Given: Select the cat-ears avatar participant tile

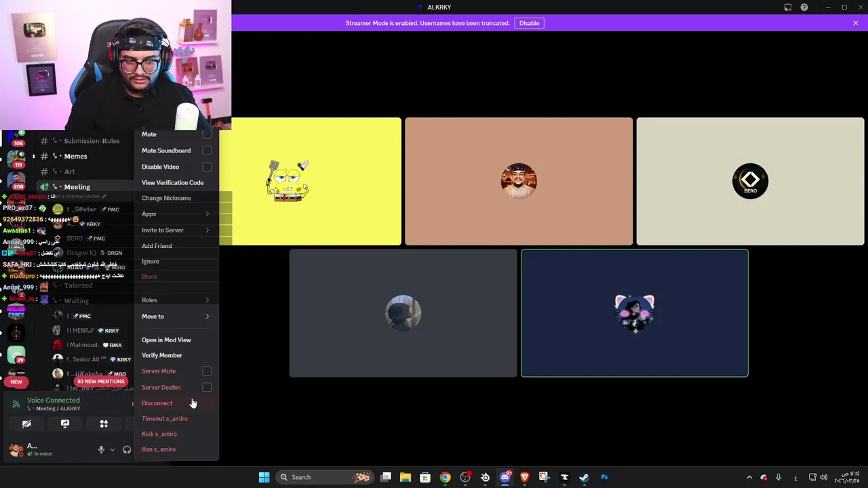Looking at the screenshot, I should 635,313.
